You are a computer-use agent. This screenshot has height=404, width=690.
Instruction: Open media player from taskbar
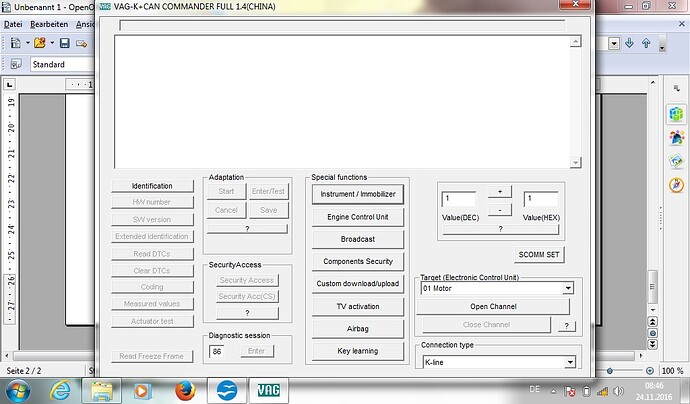pyautogui.click(x=143, y=391)
